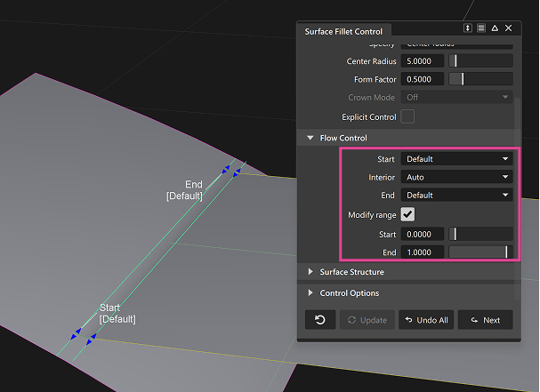This screenshot has width=540, height=392.
Task: Open the panel menu hamburger icon
Action: click(x=481, y=28)
